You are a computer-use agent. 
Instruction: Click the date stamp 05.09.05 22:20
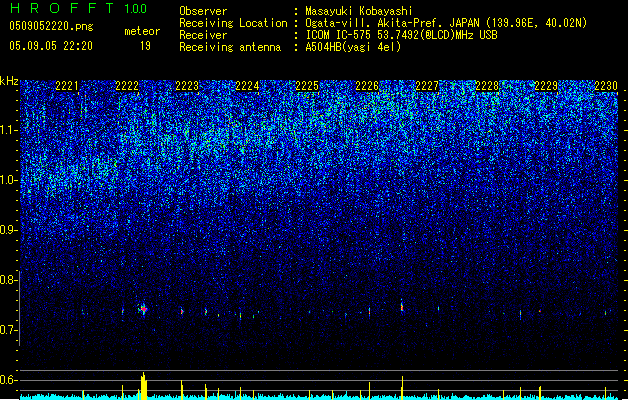pos(51,46)
